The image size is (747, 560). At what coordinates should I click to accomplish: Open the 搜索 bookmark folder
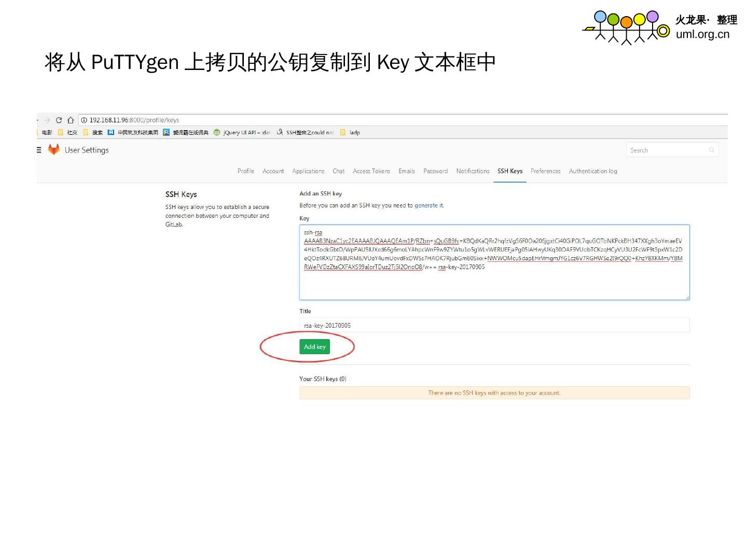tap(93, 133)
